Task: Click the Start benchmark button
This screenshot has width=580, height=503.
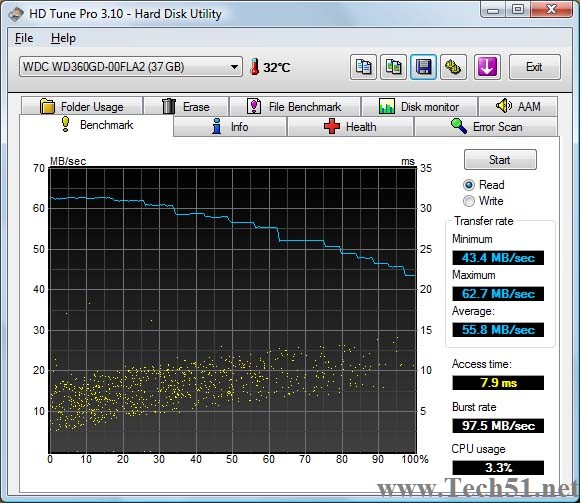Action: click(x=500, y=160)
